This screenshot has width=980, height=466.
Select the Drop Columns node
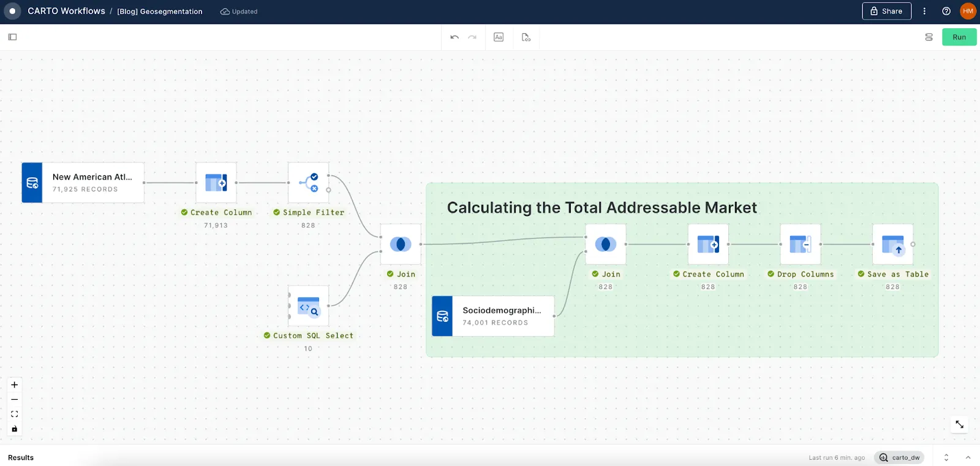point(800,244)
